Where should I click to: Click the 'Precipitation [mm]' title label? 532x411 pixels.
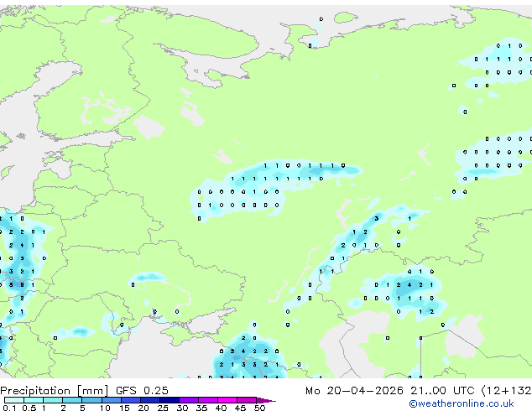54,391
